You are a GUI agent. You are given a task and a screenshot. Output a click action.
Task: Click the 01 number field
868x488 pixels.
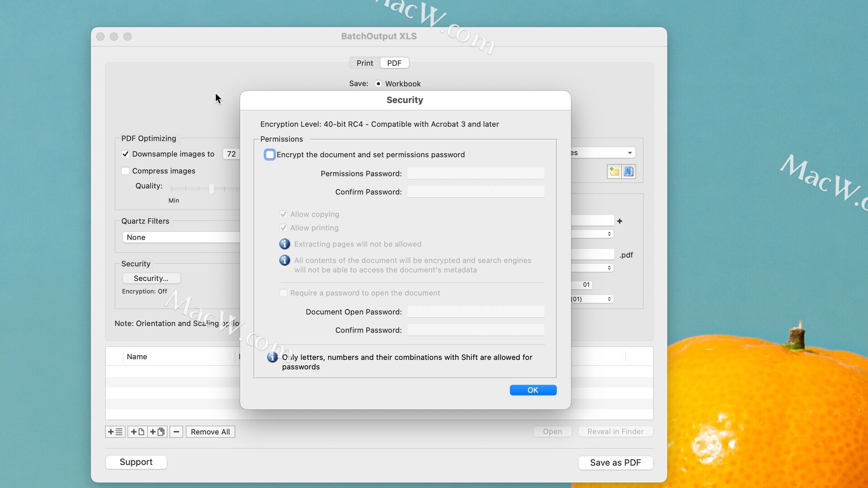(x=581, y=285)
